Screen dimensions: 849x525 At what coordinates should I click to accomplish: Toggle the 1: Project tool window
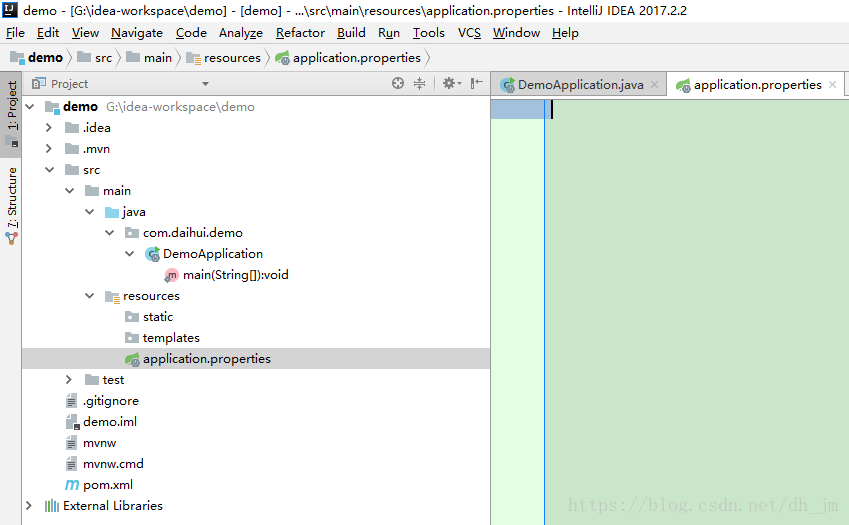(11, 114)
